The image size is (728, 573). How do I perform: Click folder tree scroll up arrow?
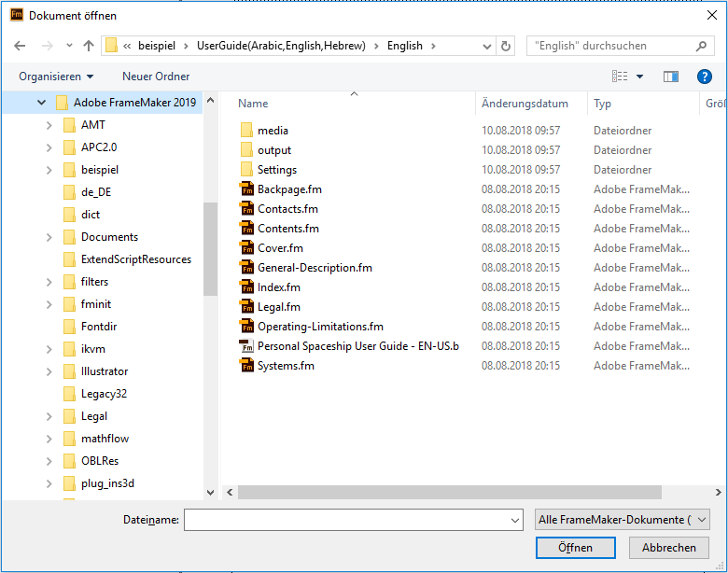pos(210,100)
